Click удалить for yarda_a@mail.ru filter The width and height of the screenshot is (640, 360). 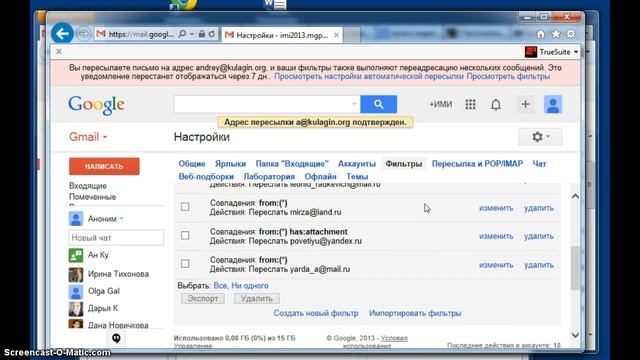point(539,265)
